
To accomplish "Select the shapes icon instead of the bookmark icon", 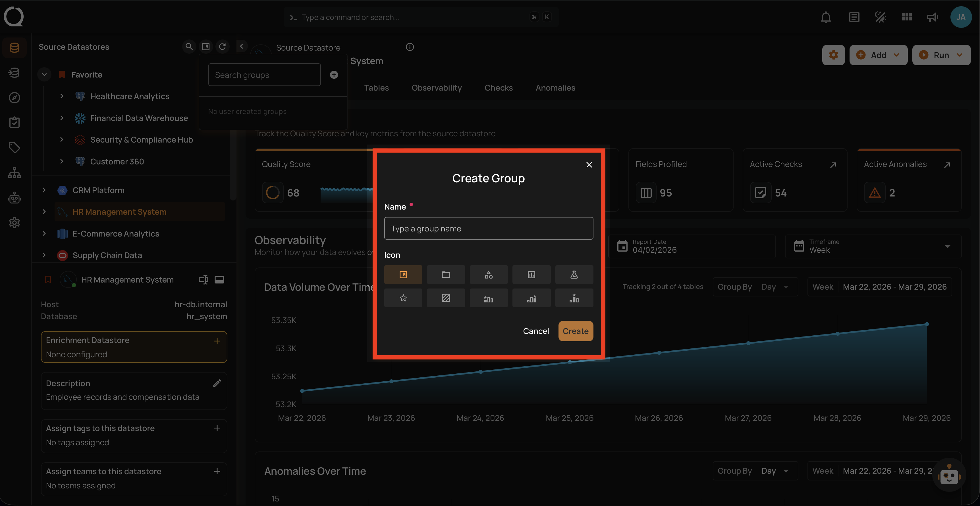I will click(489, 275).
